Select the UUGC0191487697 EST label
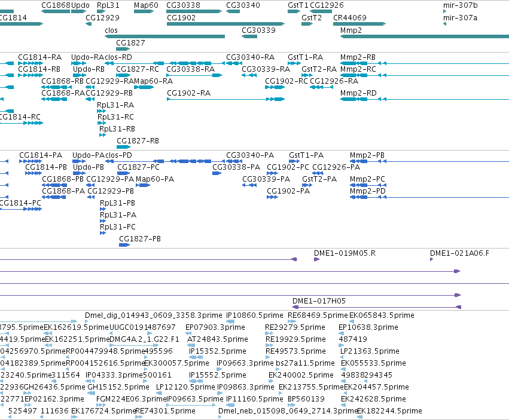This screenshot has width=509, height=420. (142, 327)
